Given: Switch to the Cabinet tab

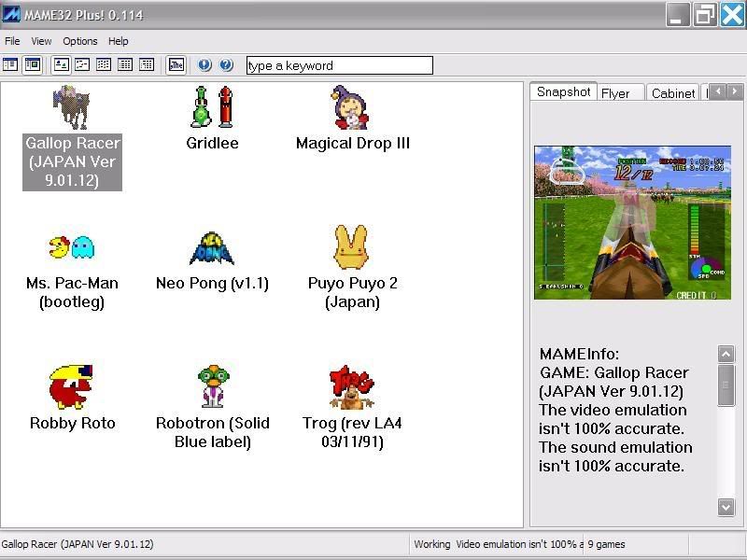Looking at the screenshot, I should coord(672,92).
